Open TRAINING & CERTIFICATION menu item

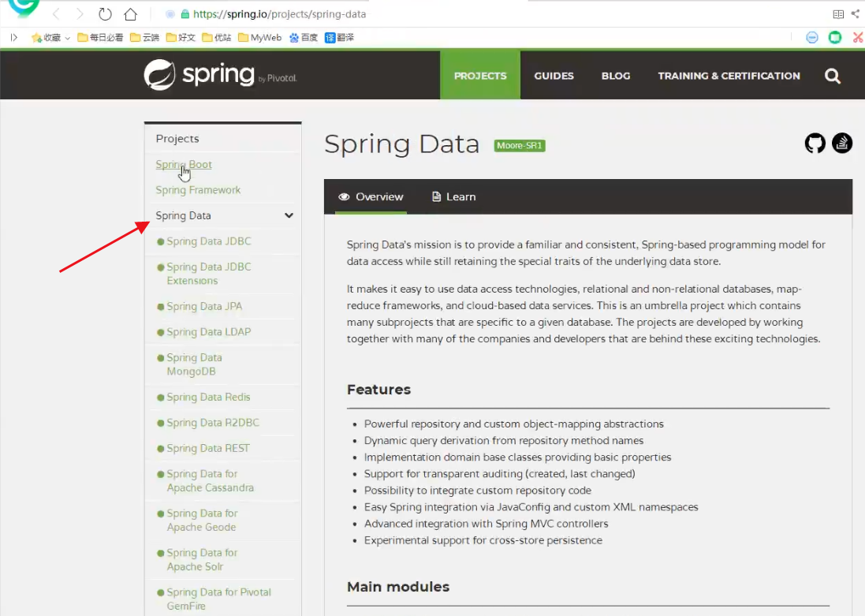click(x=729, y=76)
